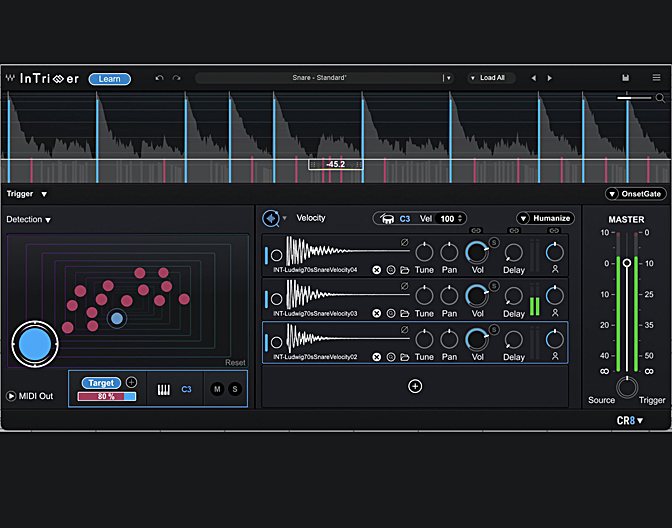Viewport: 672px width, 528px height.
Task: Open folder for SnareVelocity04 sample
Action: pyautogui.click(x=405, y=270)
